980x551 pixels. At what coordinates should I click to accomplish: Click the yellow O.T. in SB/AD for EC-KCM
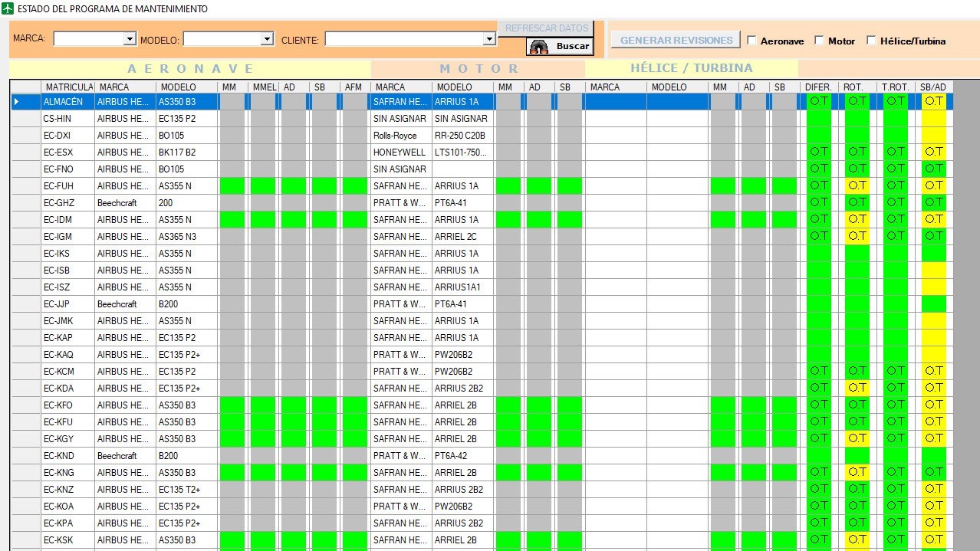coord(933,371)
